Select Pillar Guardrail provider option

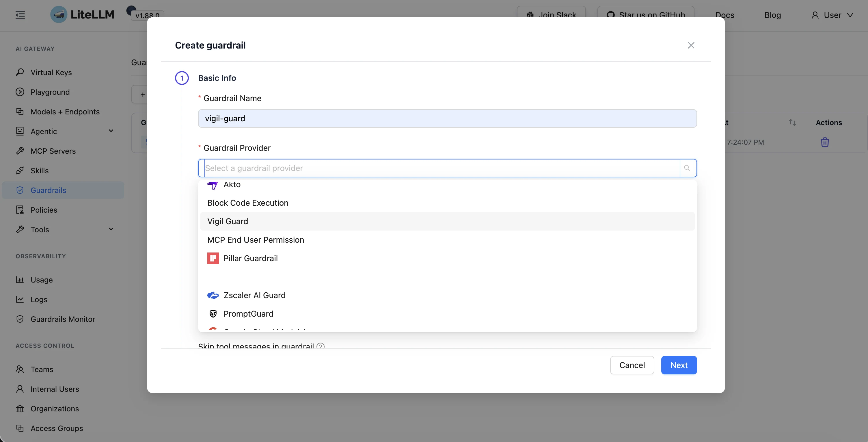[448, 258]
